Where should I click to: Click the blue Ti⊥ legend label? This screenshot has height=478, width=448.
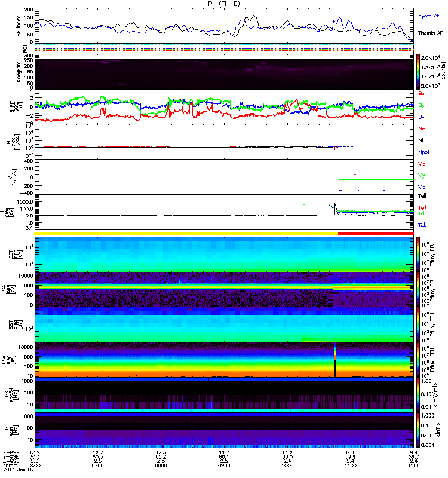pos(422,225)
